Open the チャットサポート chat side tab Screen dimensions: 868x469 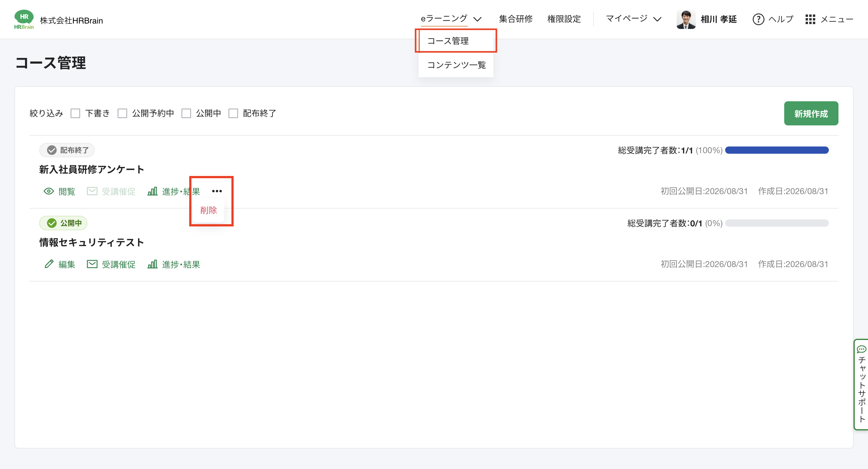point(861,384)
